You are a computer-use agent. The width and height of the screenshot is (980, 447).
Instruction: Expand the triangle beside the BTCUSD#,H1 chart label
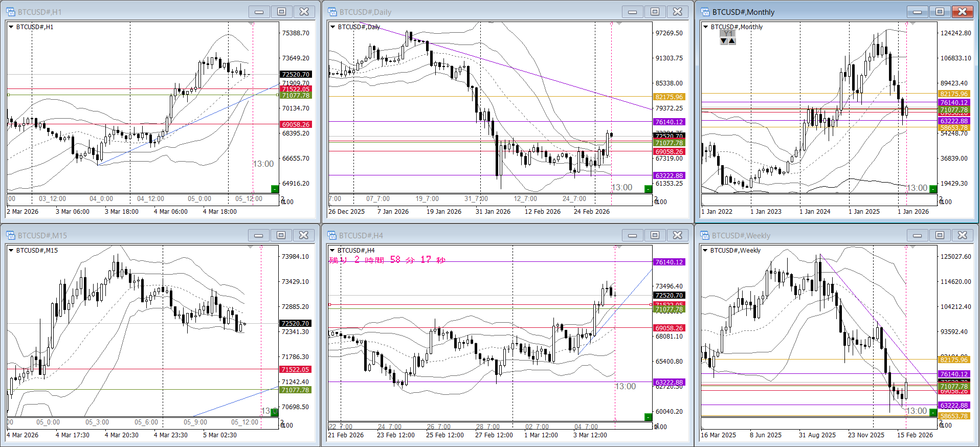click(11, 27)
